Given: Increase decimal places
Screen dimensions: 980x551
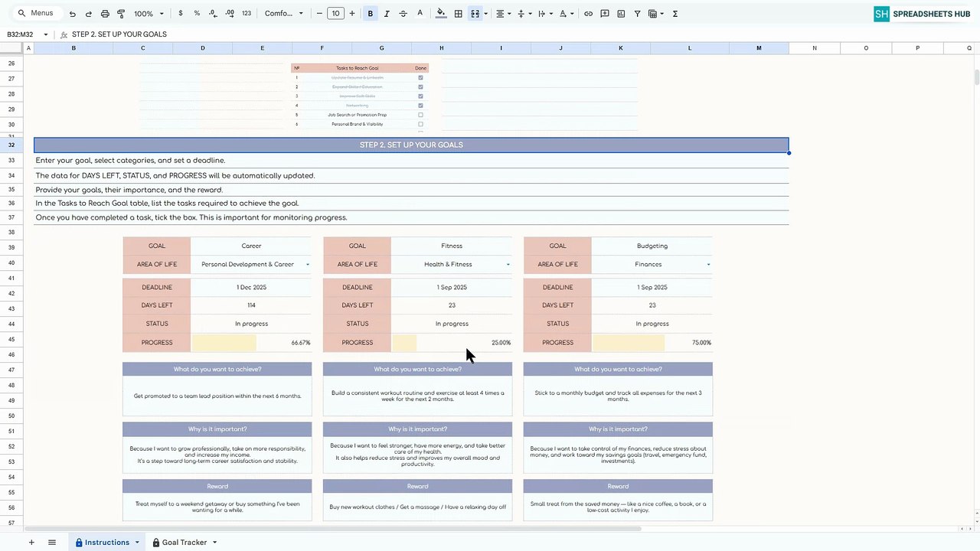Looking at the screenshot, I should click(x=230, y=14).
